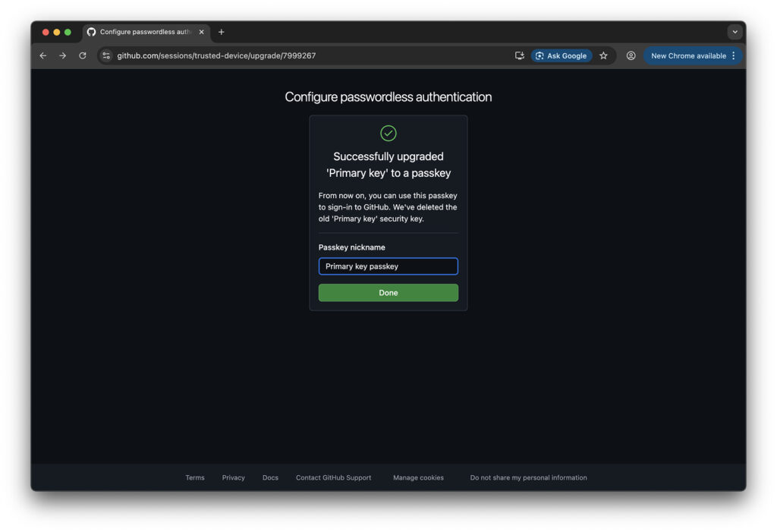The height and width of the screenshot is (532, 777).
Task: Click New Chrome available update button
Action: click(687, 55)
